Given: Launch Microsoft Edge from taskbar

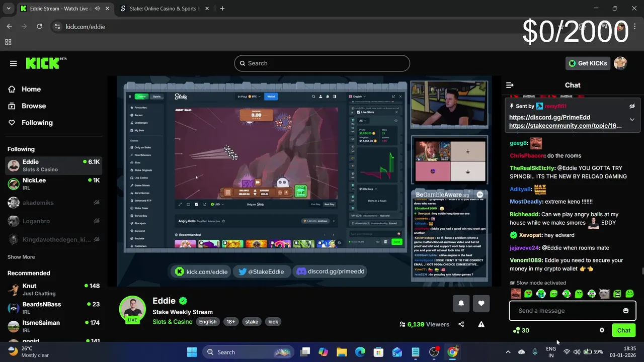Looking at the screenshot, I should [x=360, y=352].
